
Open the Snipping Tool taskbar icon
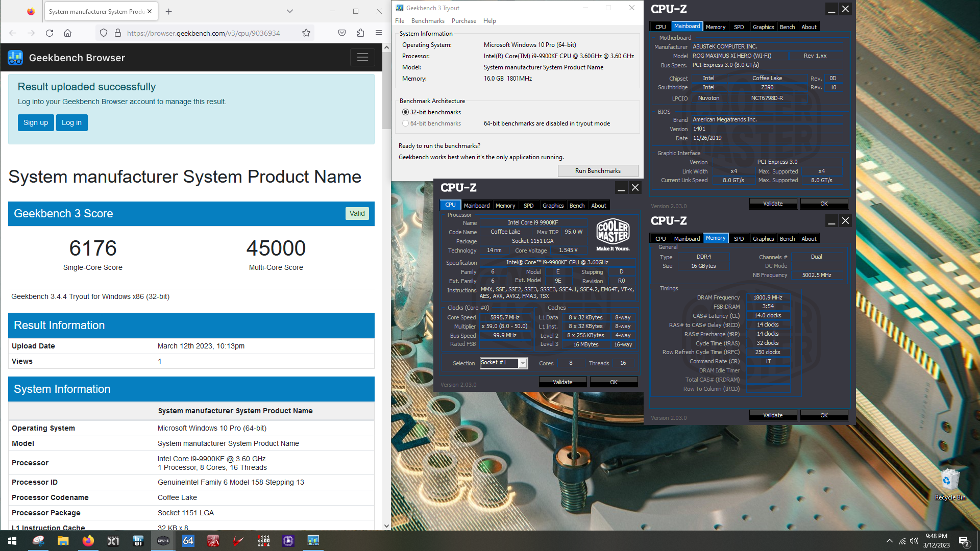[38, 541]
